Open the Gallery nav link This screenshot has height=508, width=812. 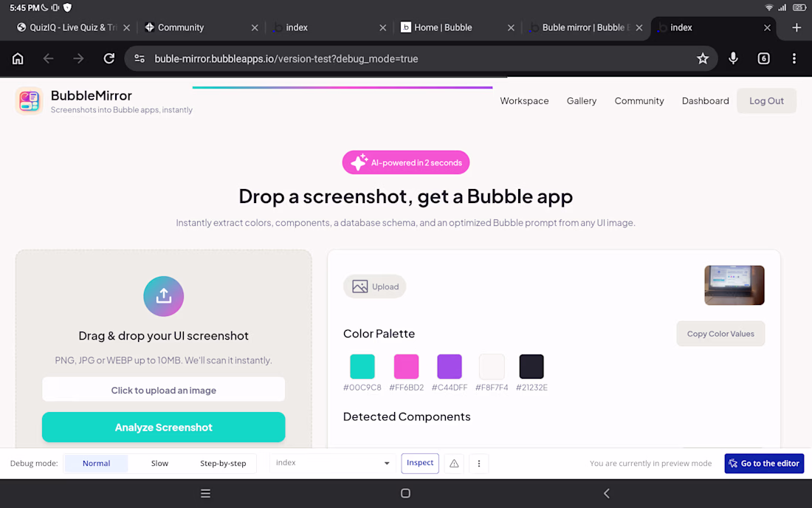coord(582,101)
